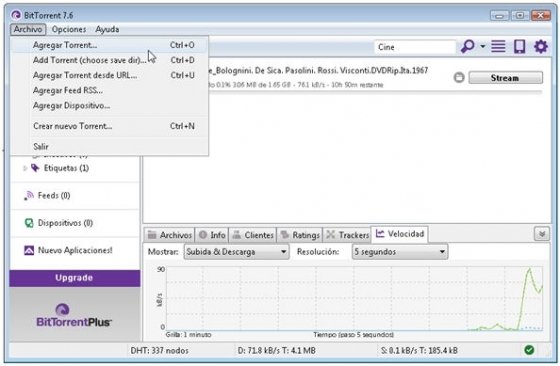Click the Nuevo Aplicaciones icon
Image resolution: width=560 pixels, height=366 pixels.
pos(29,250)
